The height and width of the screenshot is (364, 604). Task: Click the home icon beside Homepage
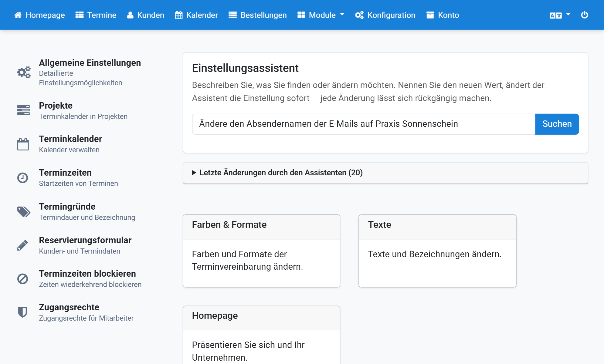(x=18, y=15)
